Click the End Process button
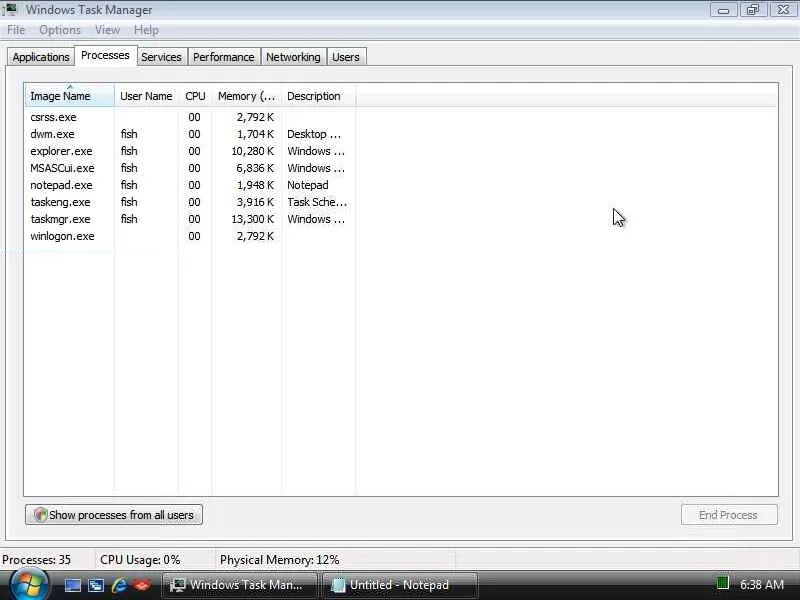The image size is (800, 600). 729,515
